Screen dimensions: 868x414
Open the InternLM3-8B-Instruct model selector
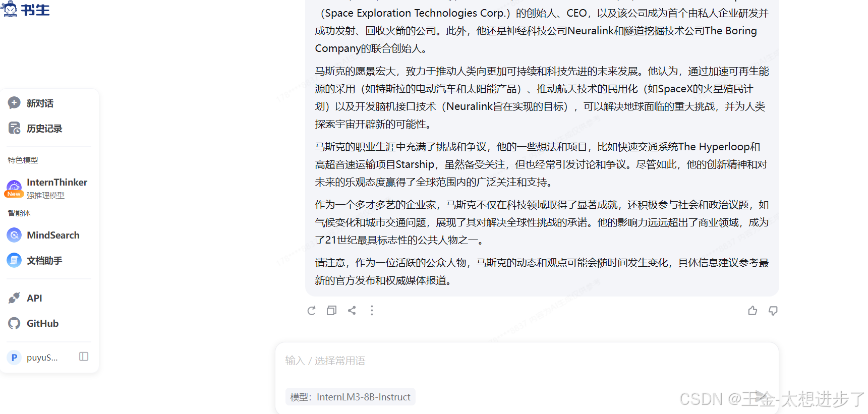[350, 397]
